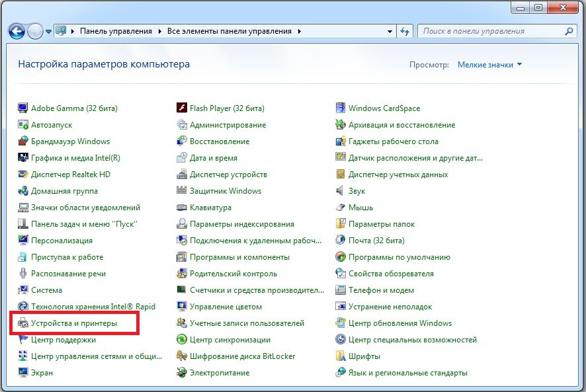Click the Электропитание icon
586x392 pixels.
click(x=182, y=373)
